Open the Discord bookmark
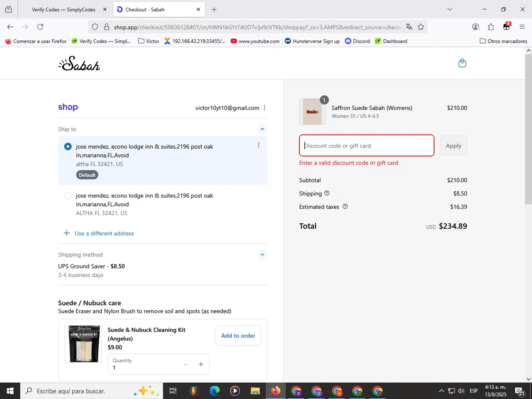This screenshot has width=532, height=399. [358, 41]
